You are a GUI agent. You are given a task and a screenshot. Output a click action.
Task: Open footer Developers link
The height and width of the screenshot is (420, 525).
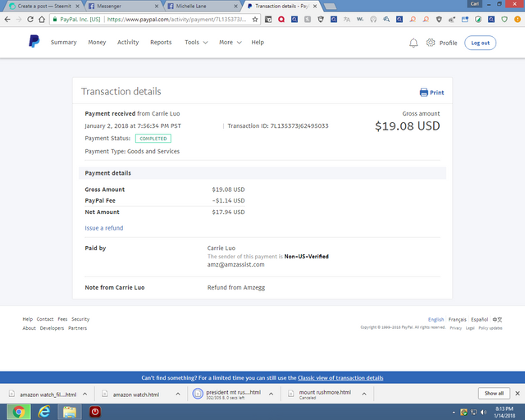click(52, 328)
